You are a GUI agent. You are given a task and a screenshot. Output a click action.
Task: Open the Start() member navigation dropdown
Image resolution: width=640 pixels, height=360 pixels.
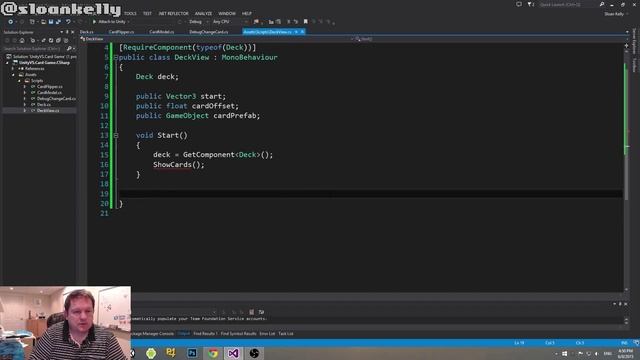[x=491, y=39]
